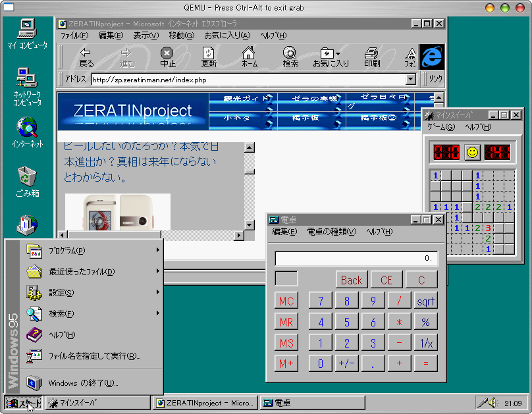
Task: Click the volume speaker icon in system tray
Action: click(x=493, y=403)
